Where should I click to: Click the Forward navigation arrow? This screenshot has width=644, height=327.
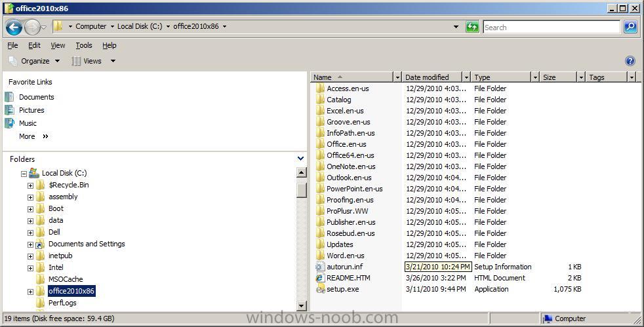[32, 28]
